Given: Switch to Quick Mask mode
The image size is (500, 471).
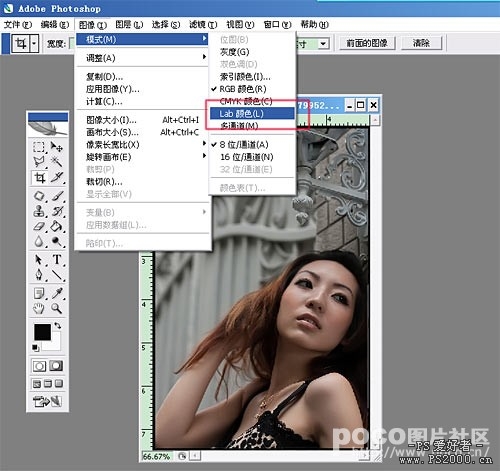Looking at the screenshot, I should tap(56, 366).
